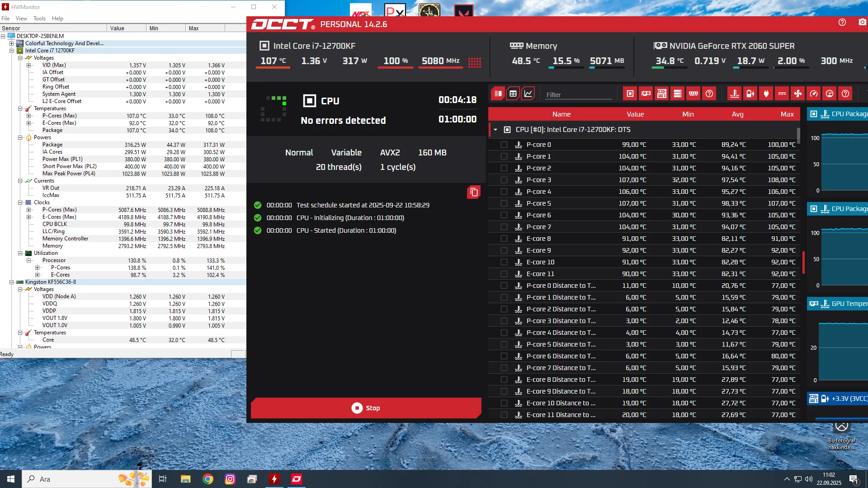Click the CPU sensor filter icon
Screen dimensions: 868x488
click(x=630, y=94)
